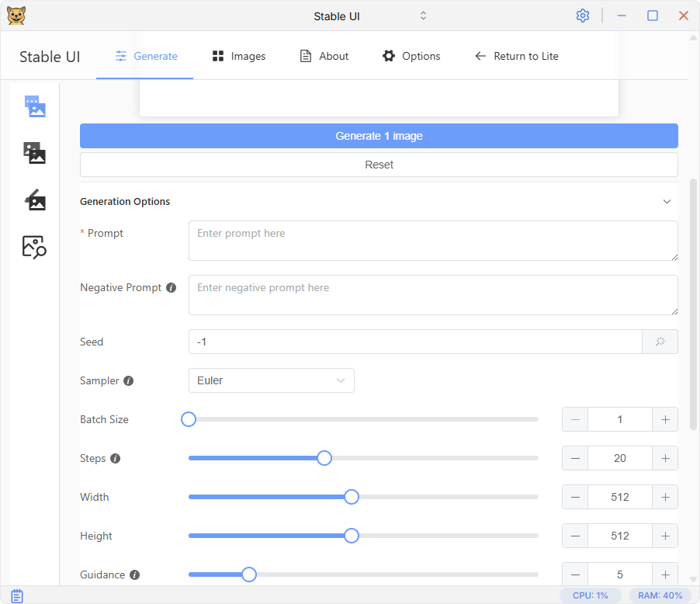The height and width of the screenshot is (604, 700).
Task: Click the Steps slider handle
Action: click(324, 458)
